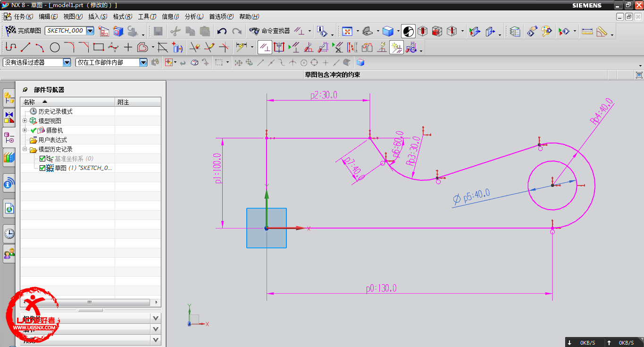Collapse the 模型历史记录 tree node
Screen dimensions: 644x347
[25, 149]
